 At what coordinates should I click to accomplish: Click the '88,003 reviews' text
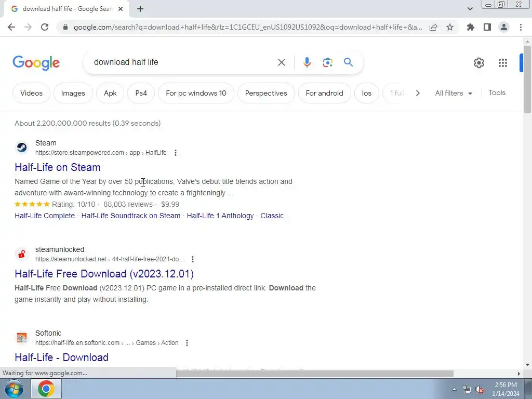pos(128,204)
